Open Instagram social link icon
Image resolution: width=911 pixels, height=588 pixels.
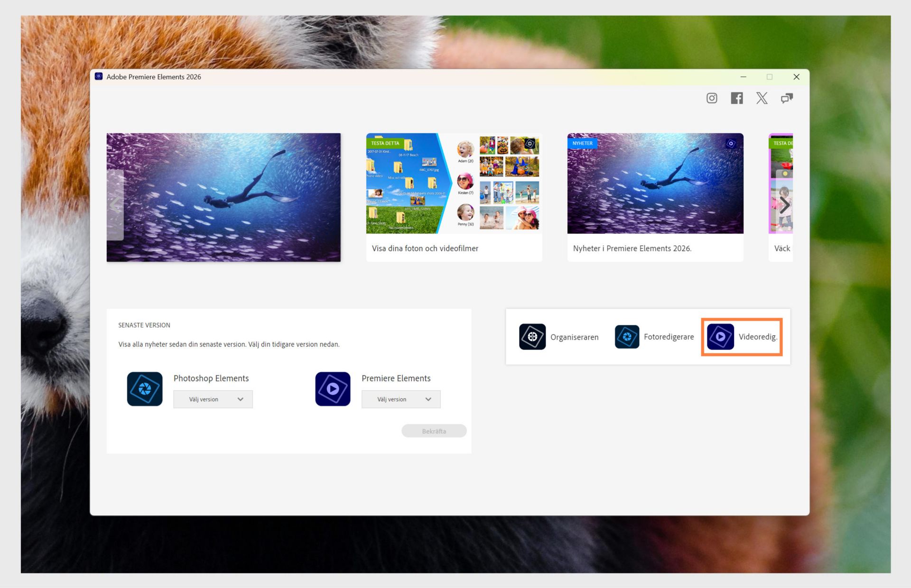(x=712, y=98)
